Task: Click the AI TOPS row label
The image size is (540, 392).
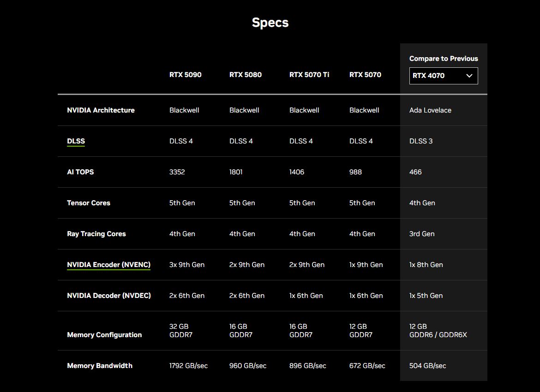Action: pos(80,172)
